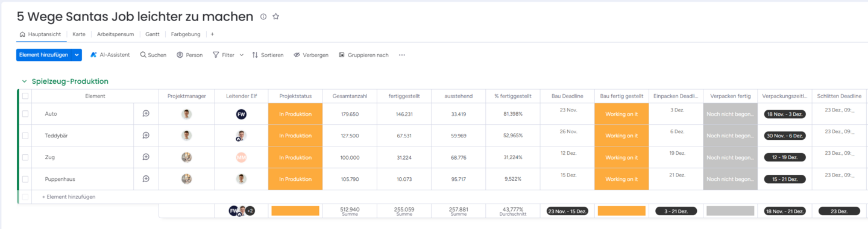The width and height of the screenshot is (868, 229).
Task: Open the dropdown arrow beside Element hinzufügen
Action: click(x=77, y=55)
